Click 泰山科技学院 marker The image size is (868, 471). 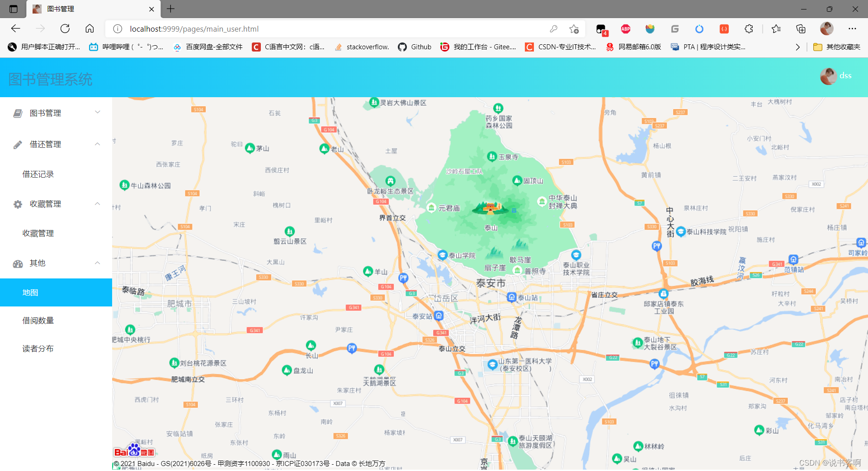tap(681, 231)
